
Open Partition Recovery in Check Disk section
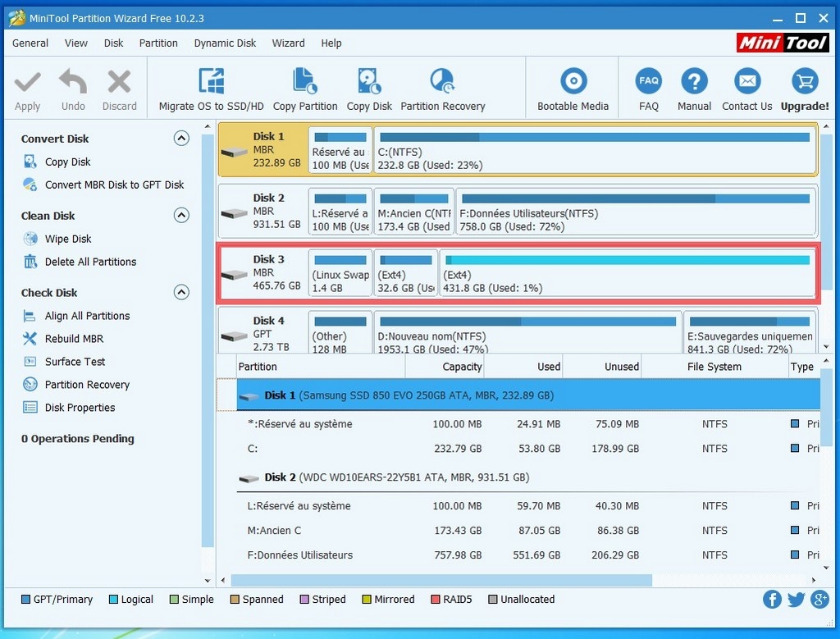click(x=87, y=385)
